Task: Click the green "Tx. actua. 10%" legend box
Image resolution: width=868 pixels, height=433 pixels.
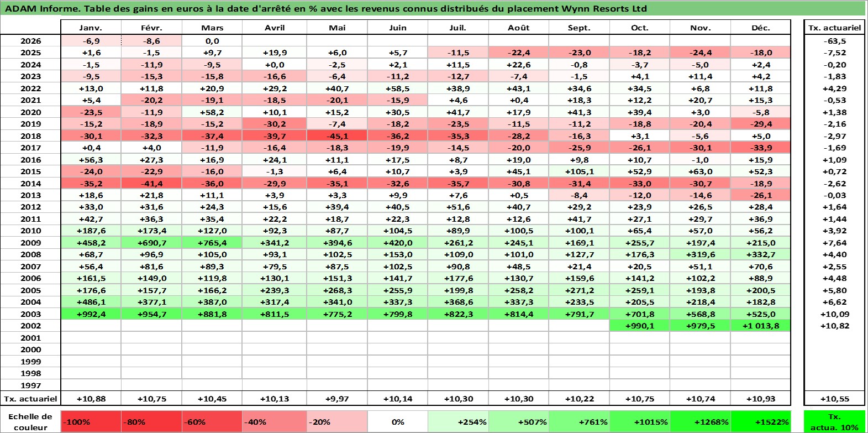Action: [834, 422]
